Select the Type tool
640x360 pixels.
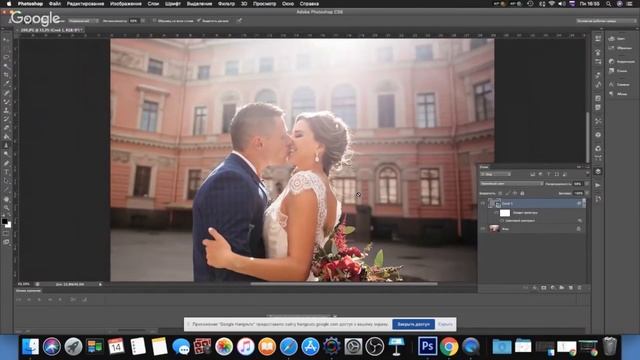6,172
